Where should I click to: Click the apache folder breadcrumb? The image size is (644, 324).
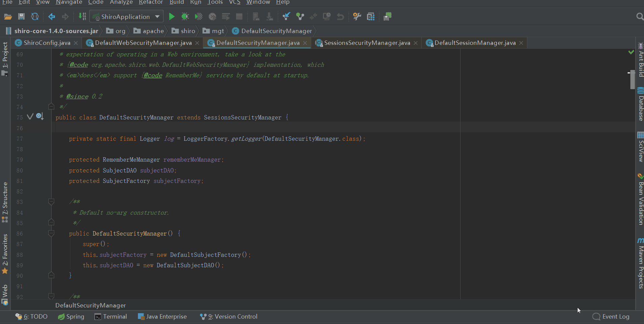click(149, 31)
